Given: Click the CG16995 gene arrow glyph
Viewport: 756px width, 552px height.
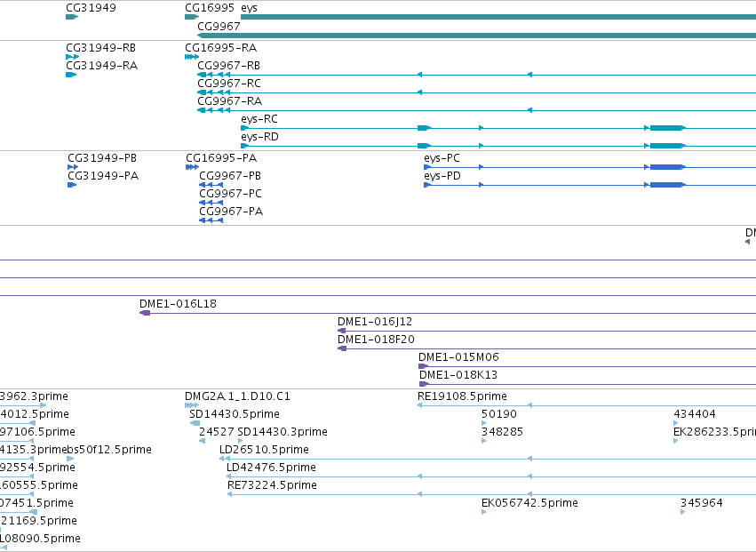Looking at the screenshot, I should pyautogui.click(x=191, y=17).
